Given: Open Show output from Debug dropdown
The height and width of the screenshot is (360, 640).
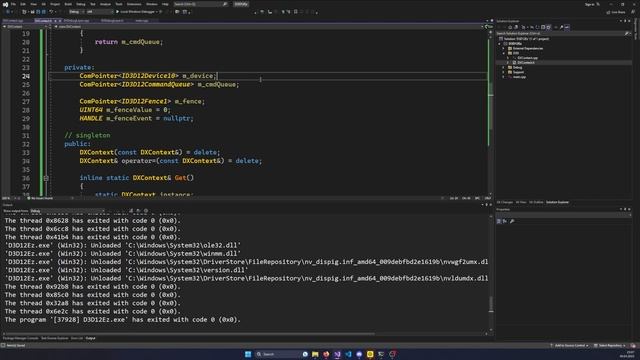Looking at the screenshot, I should (x=67, y=211).
